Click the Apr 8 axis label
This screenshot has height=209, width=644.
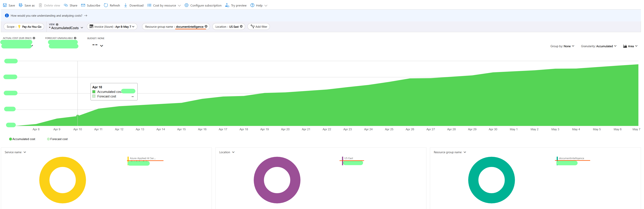pos(36,129)
